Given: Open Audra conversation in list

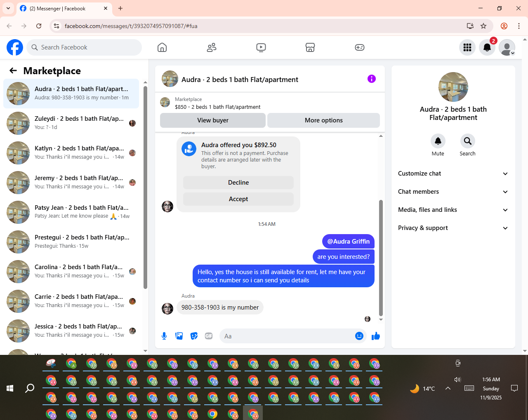Looking at the screenshot, I should pos(71,94).
